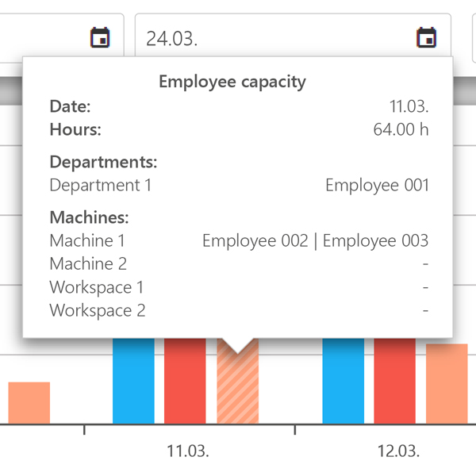476x476 pixels.
Task: Click the 'Employee capacity' tooltip title
Action: coord(232,82)
